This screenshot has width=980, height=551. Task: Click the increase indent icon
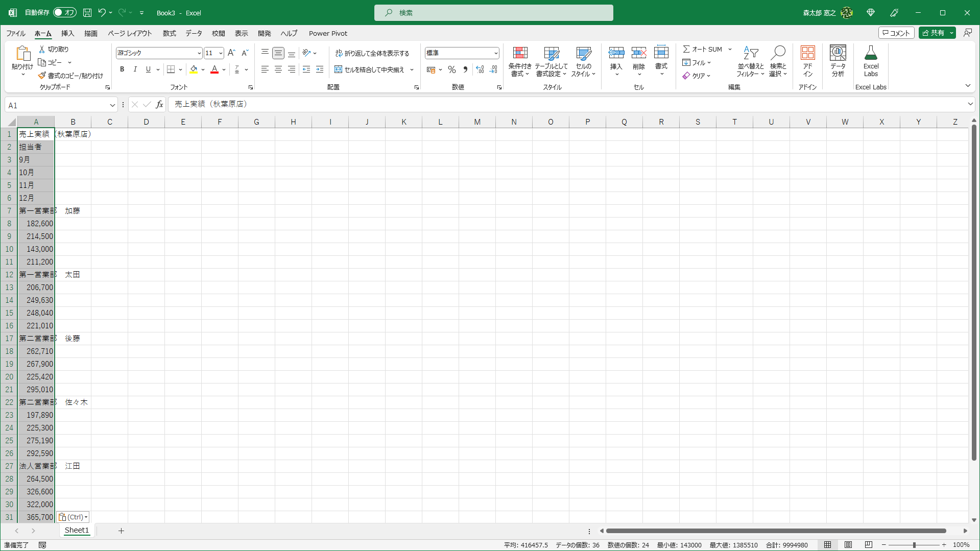pyautogui.click(x=320, y=69)
